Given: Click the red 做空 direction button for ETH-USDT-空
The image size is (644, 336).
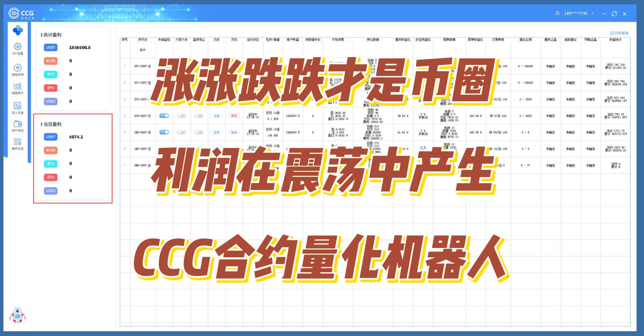Looking at the screenshot, I should [234, 116].
